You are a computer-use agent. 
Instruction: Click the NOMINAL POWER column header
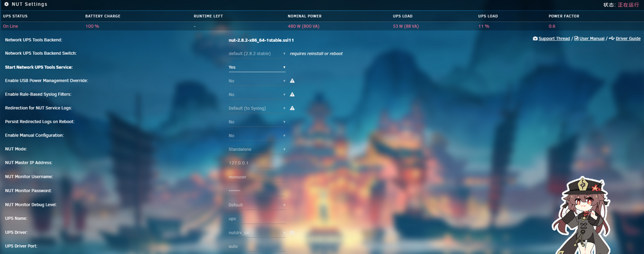point(305,17)
